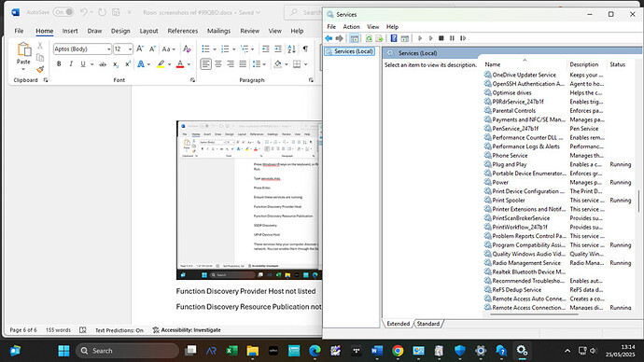This screenshot has width=644, height=362.
Task: Apply Superscript formatting in Word
Action: (128, 64)
